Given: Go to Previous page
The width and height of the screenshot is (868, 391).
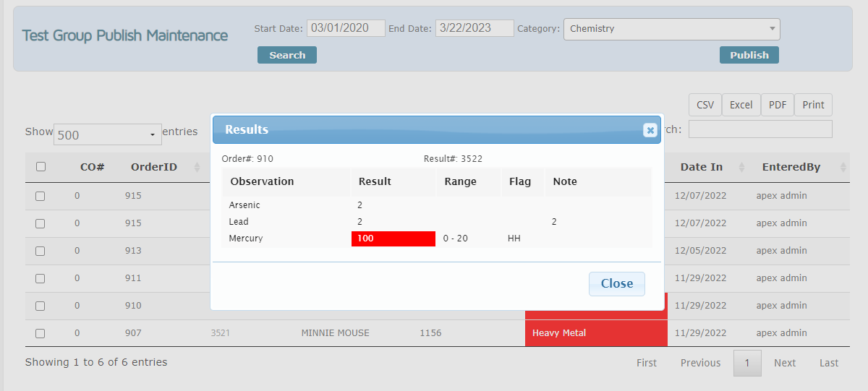Looking at the screenshot, I should [700, 363].
